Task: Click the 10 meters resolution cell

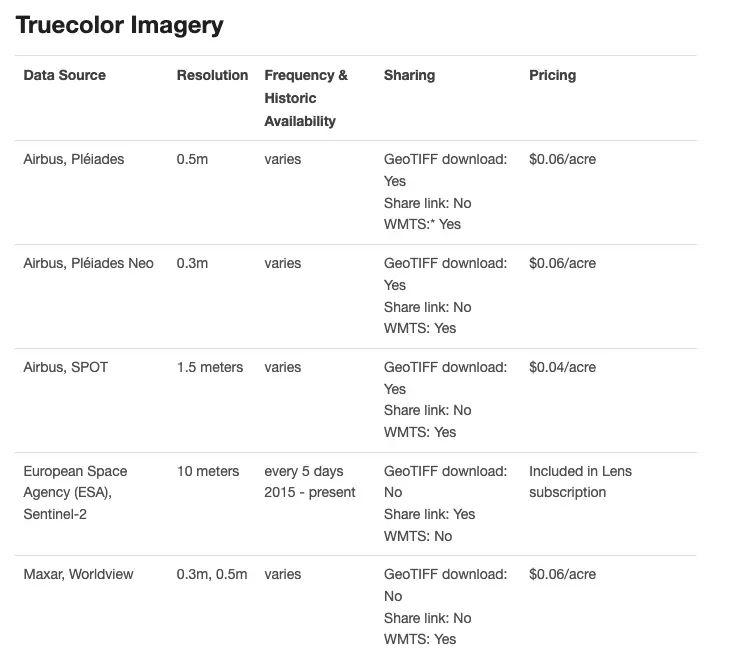Action: [208, 471]
